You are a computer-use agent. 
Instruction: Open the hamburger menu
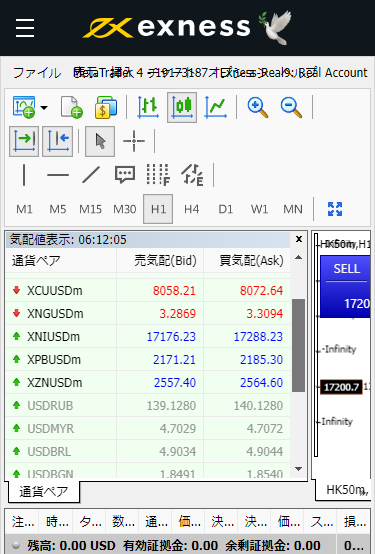point(25,28)
